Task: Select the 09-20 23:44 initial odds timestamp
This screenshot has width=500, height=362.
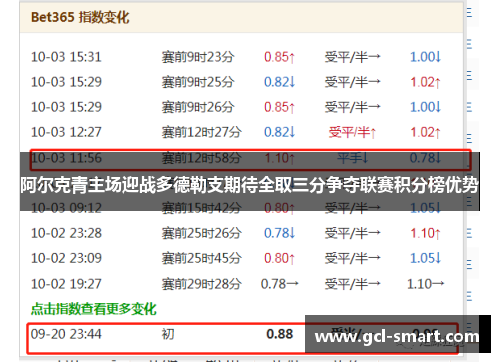Action: [x=66, y=334]
